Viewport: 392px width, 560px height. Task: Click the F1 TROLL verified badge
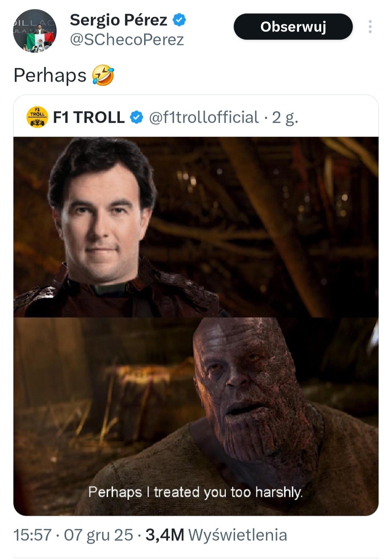136,117
